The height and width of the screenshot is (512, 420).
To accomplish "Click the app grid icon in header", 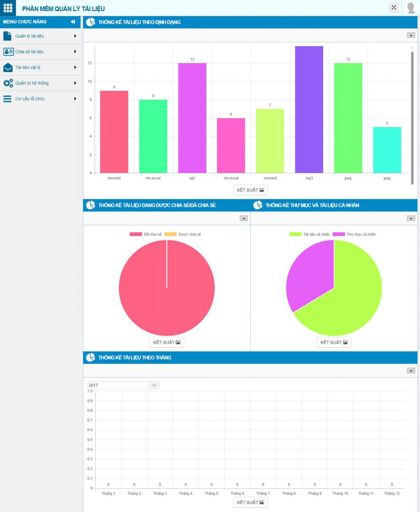I will (x=8, y=8).
